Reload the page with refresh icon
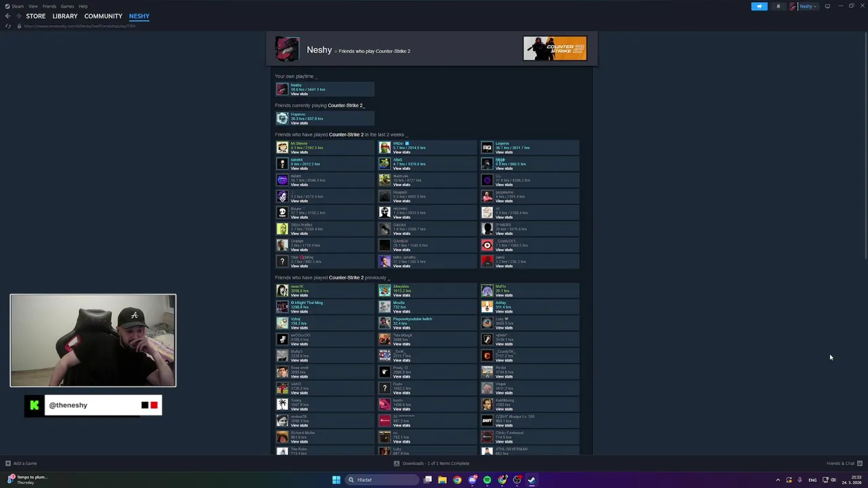Image resolution: width=868 pixels, height=488 pixels. coord(7,26)
